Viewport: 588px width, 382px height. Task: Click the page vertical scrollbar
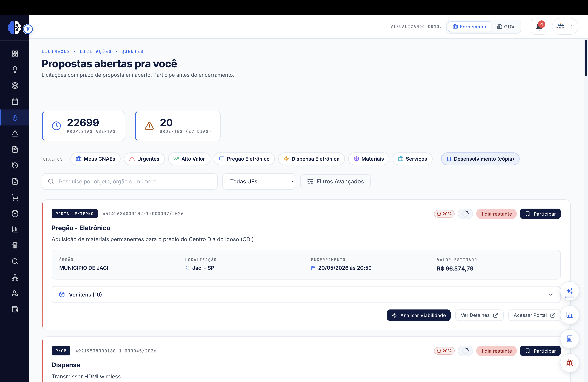[586, 58]
